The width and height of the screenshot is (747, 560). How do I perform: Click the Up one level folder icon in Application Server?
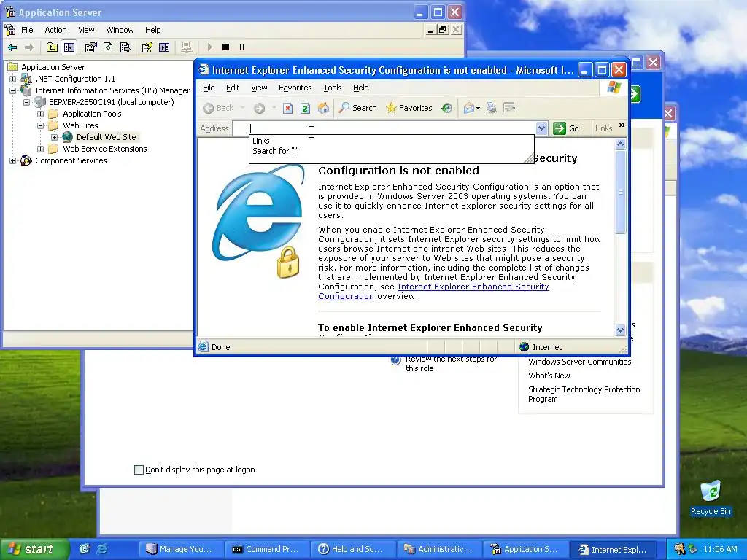52,47
